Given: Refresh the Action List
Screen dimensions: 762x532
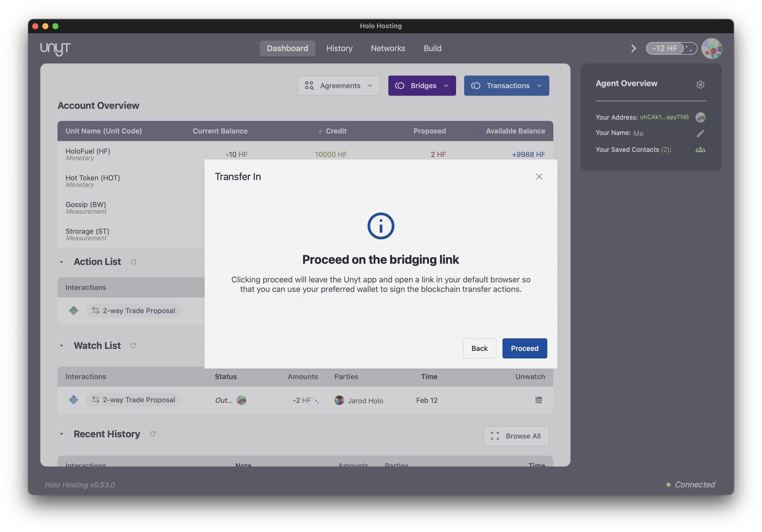Looking at the screenshot, I should tap(133, 262).
